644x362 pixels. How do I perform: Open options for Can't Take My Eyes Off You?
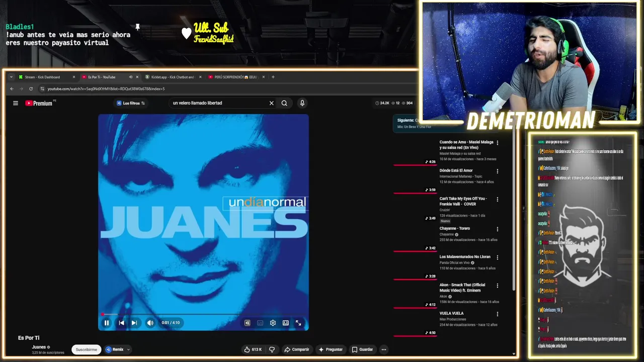tap(498, 199)
